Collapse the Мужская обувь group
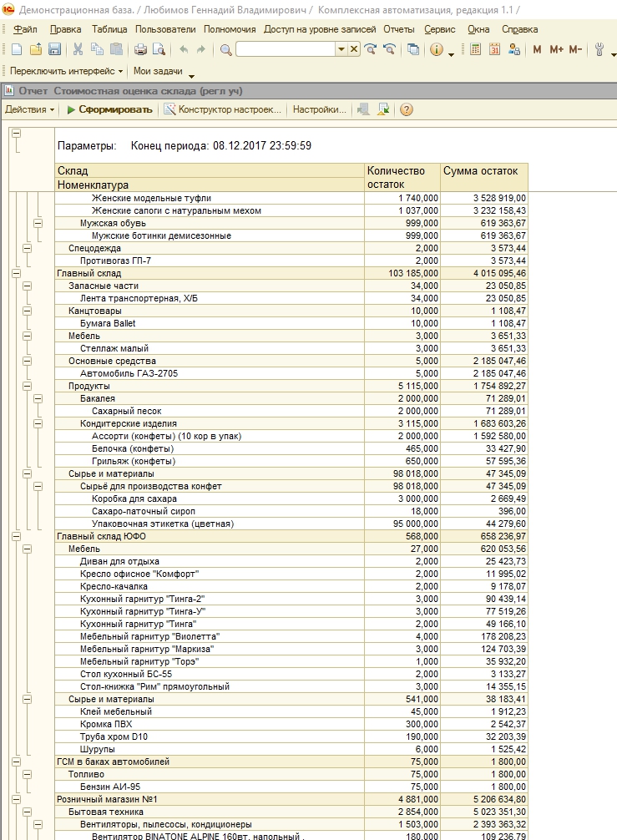The image size is (617, 840). click(38, 224)
